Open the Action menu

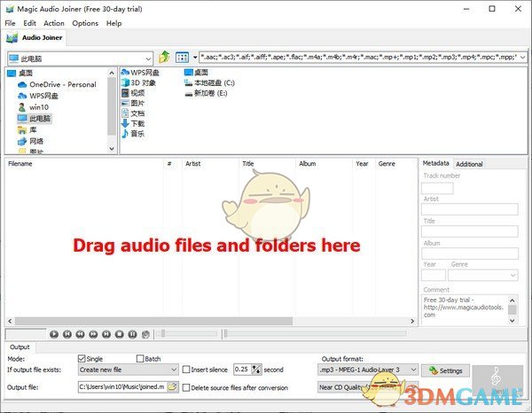tap(54, 23)
